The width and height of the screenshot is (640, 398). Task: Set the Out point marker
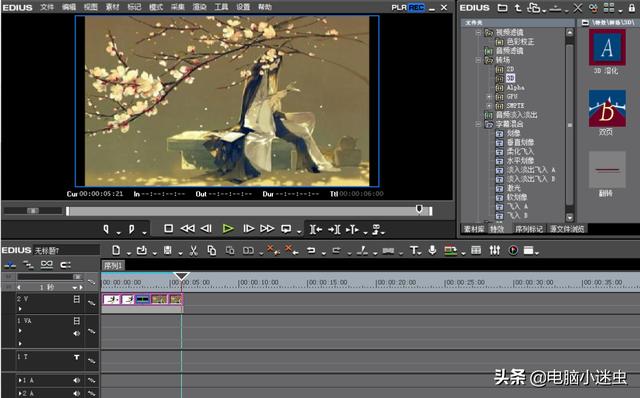tap(131, 229)
